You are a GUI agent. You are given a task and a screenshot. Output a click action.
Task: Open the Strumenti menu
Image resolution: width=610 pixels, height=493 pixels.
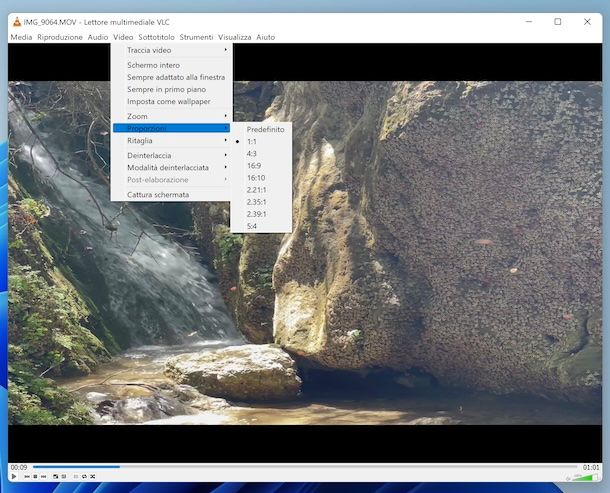(196, 37)
